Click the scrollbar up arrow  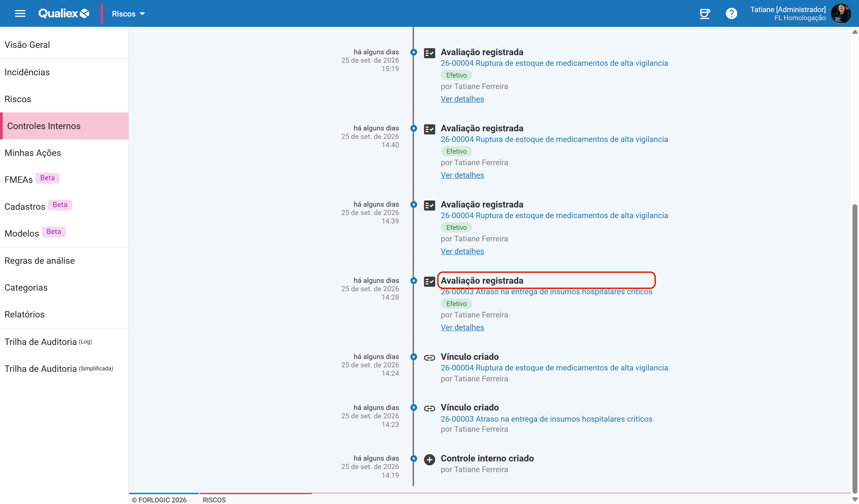pyautogui.click(x=855, y=32)
